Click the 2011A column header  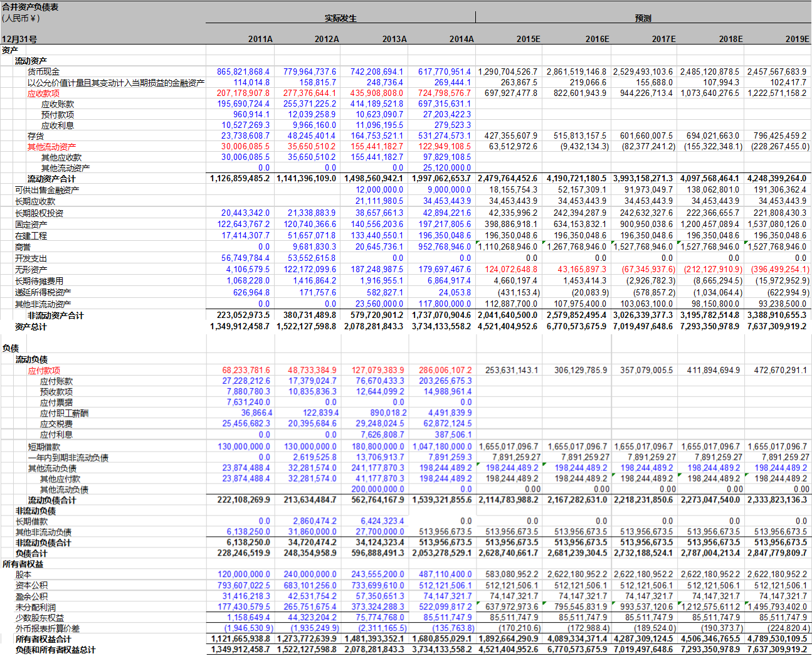(x=260, y=39)
